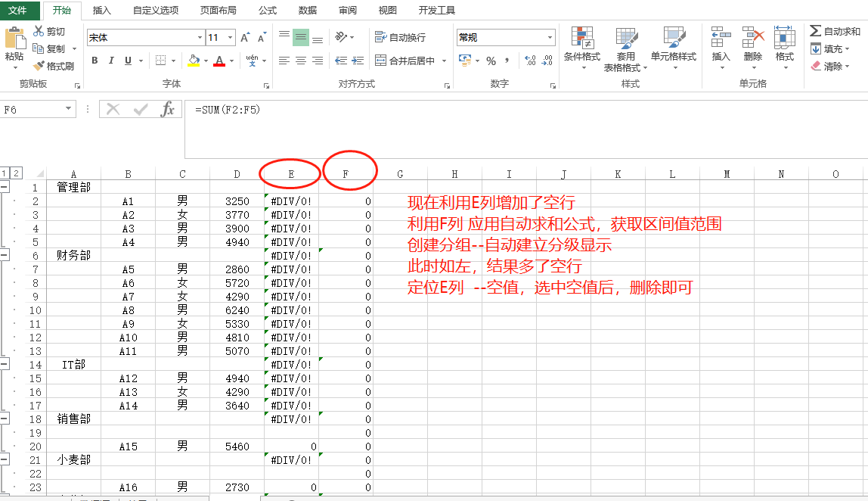Toggle Underline formatting

tap(128, 61)
